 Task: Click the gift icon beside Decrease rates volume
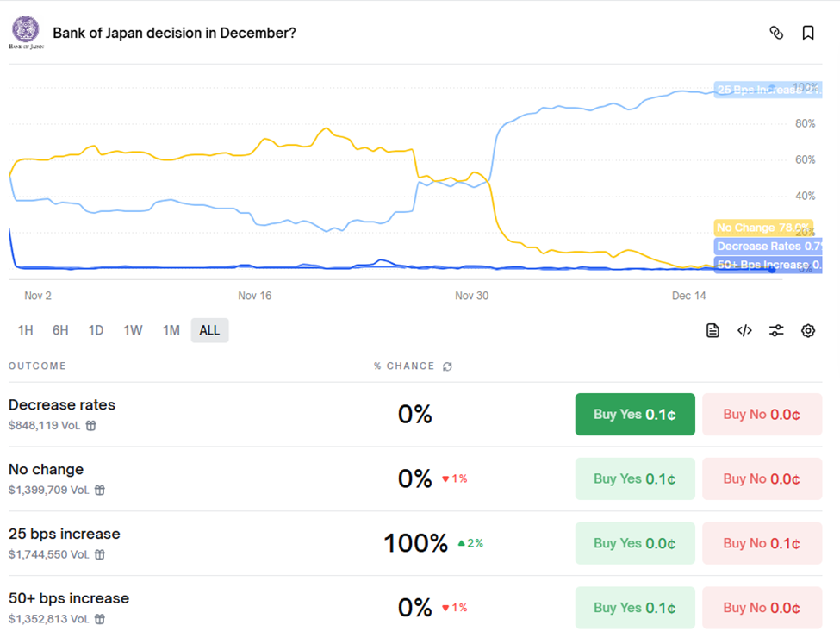[90, 425]
